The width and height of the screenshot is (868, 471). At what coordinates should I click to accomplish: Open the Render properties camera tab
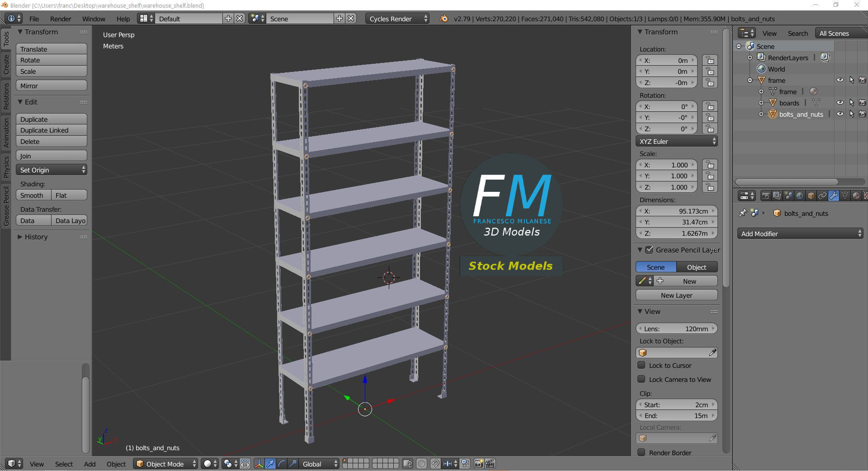[765, 196]
